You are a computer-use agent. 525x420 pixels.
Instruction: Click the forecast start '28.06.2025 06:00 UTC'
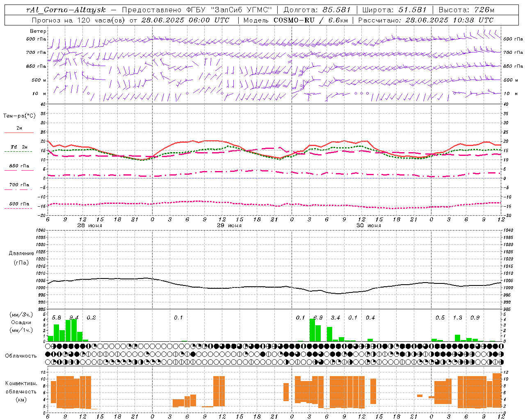(x=185, y=20)
